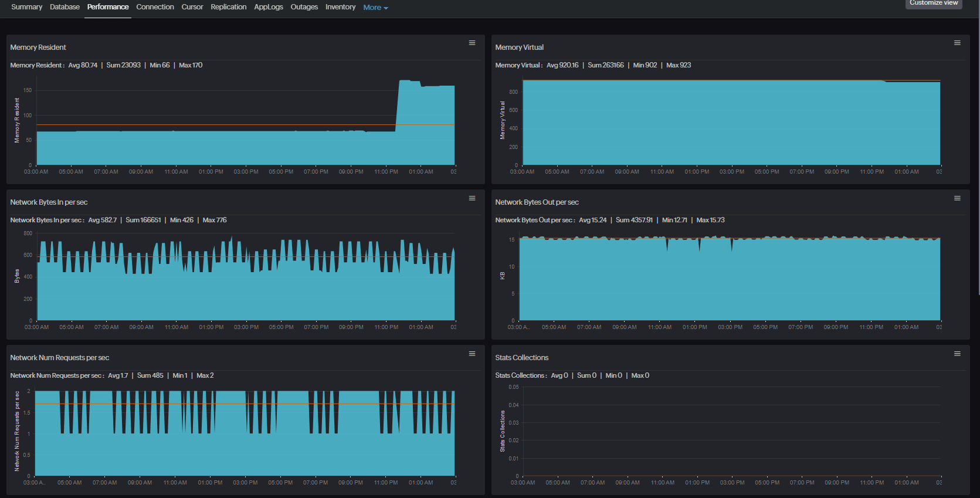This screenshot has width=980, height=498.
Task: Open Stats Collections chart options menu
Action: click(x=957, y=354)
